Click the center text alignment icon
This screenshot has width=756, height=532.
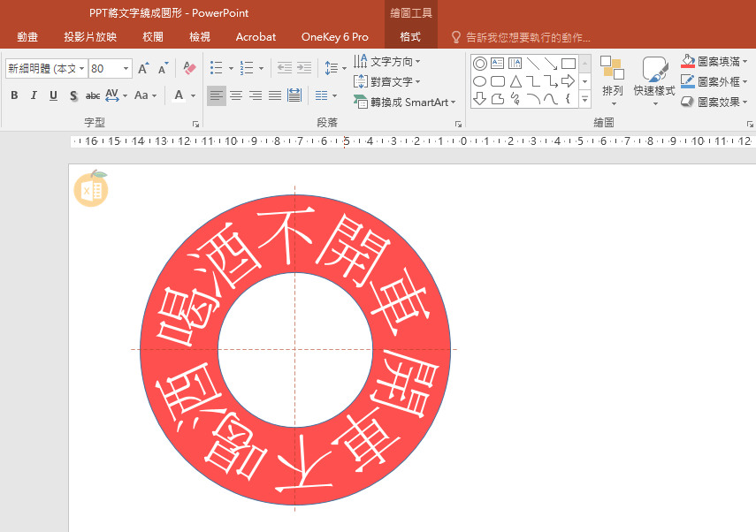click(236, 95)
